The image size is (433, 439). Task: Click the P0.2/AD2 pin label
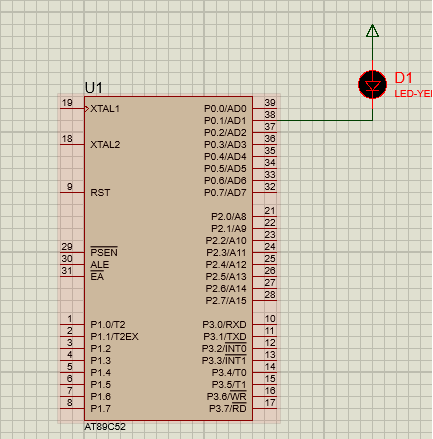pos(225,133)
